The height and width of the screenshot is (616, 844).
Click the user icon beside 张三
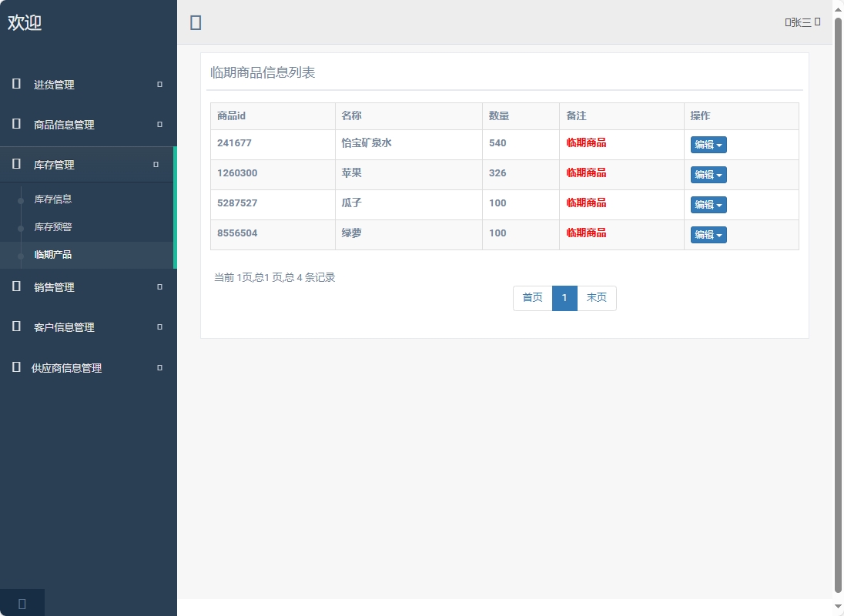pyautogui.click(x=789, y=22)
